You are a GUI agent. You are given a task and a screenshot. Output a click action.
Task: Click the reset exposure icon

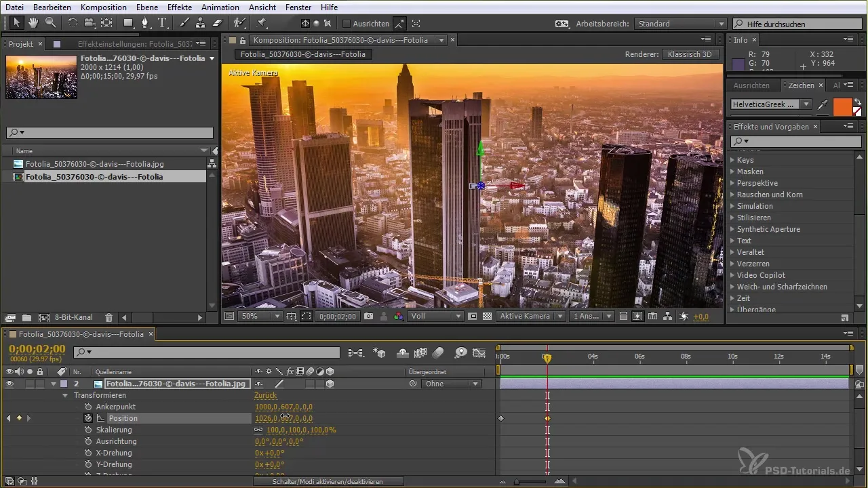click(x=683, y=316)
